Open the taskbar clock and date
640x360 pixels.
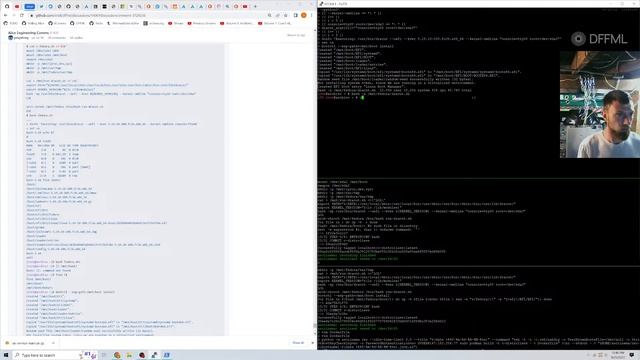click(x=618, y=355)
